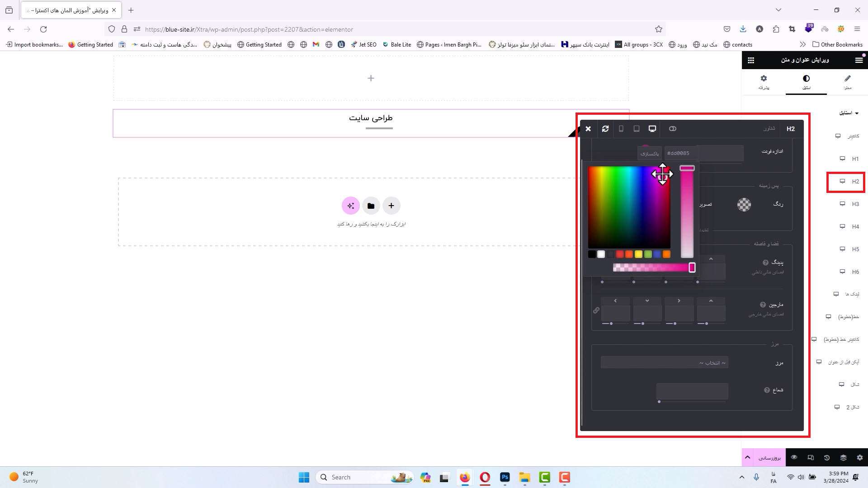This screenshot has height=488, width=868.
Task: Pick the black palette swatch
Action: (x=592, y=254)
